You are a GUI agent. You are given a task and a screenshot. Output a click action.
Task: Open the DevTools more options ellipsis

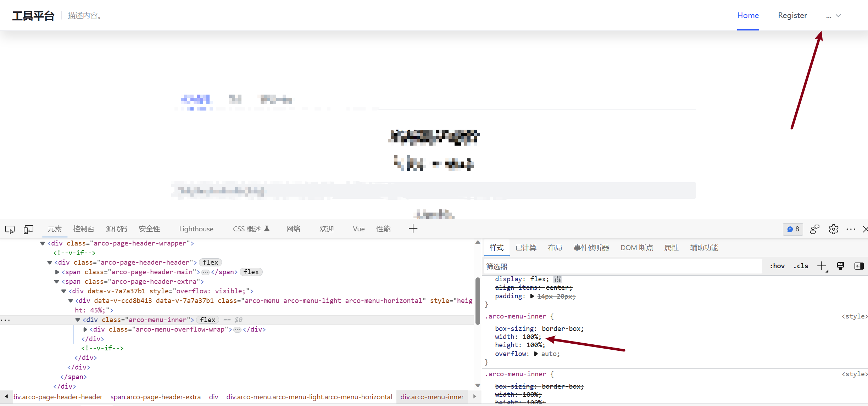pyautogui.click(x=851, y=229)
